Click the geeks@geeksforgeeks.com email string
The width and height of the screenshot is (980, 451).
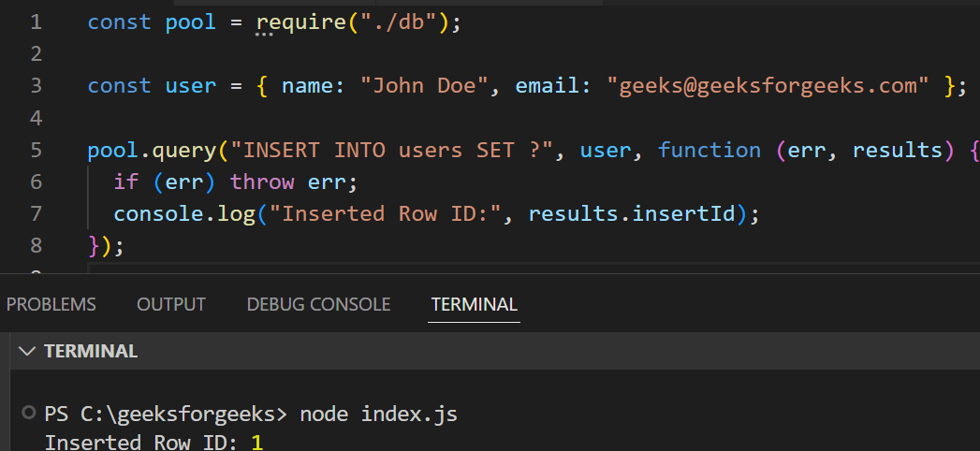768,86
